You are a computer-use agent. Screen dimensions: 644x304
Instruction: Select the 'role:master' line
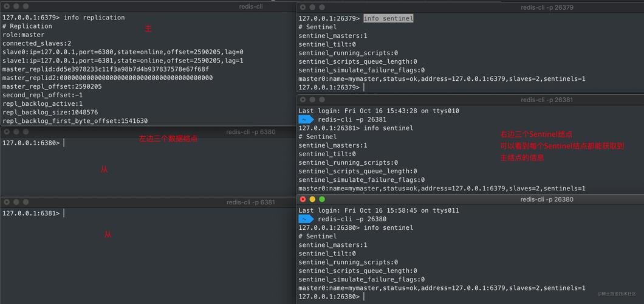tap(24, 35)
